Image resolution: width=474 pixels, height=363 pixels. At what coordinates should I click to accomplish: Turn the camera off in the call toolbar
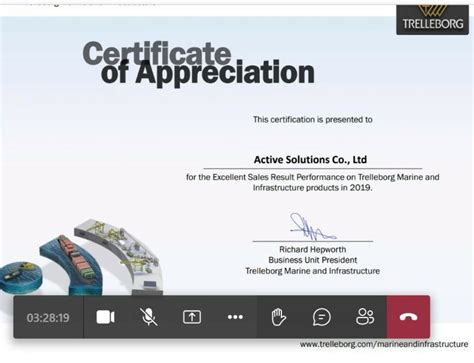click(105, 317)
